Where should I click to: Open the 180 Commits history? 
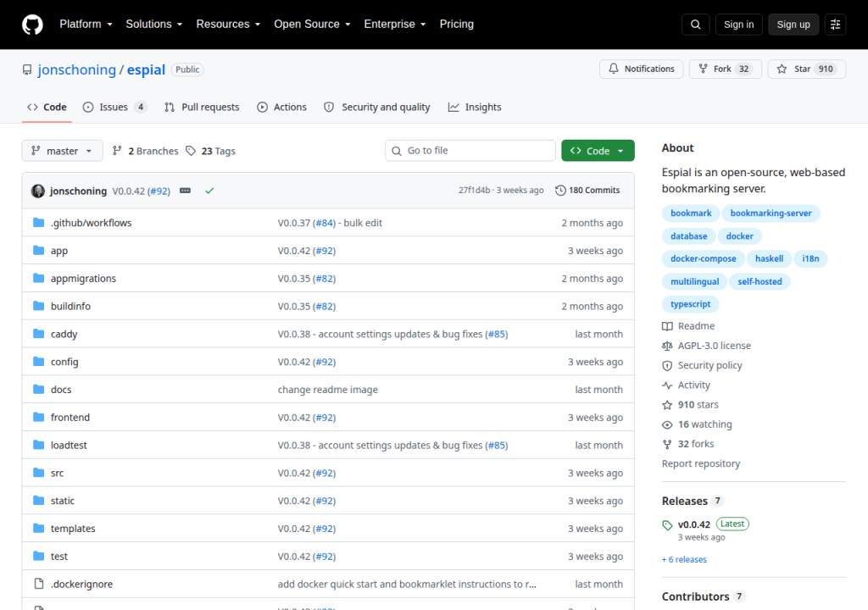click(587, 191)
